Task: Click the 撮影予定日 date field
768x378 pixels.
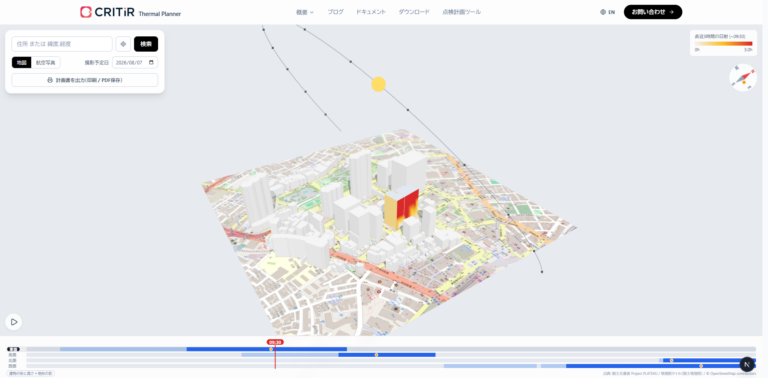Action: 135,63
